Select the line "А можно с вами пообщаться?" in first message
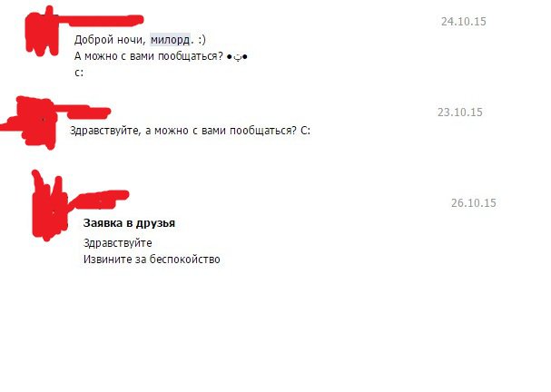 click(x=148, y=56)
